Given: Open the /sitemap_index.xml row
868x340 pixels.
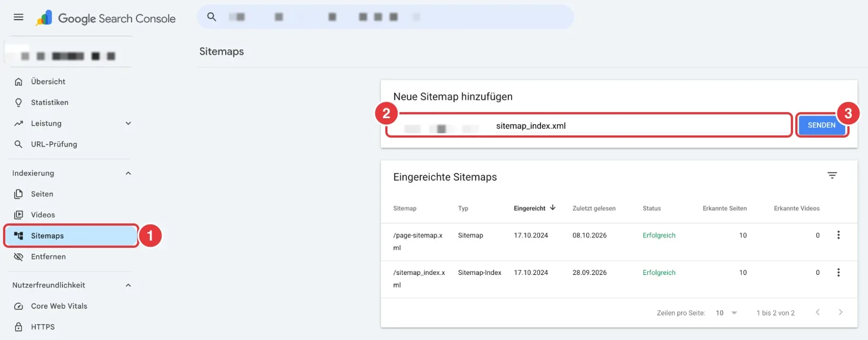Looking at the screenshot, I should point(619,279).
